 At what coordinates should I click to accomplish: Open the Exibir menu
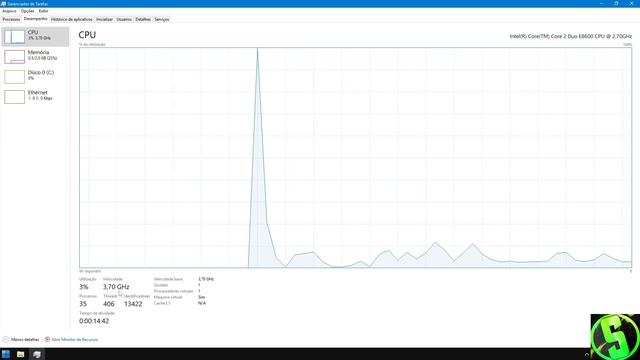[x=44, y=11]
